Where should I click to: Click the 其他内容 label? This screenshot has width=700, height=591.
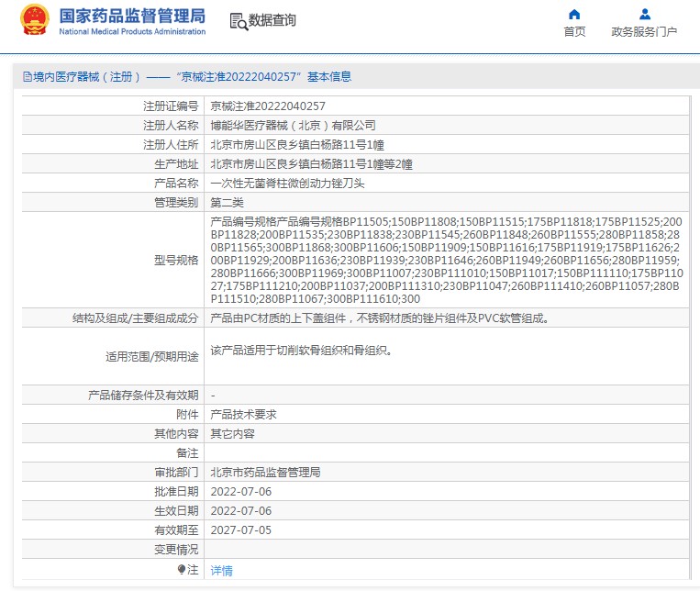[x=176, y=434]
